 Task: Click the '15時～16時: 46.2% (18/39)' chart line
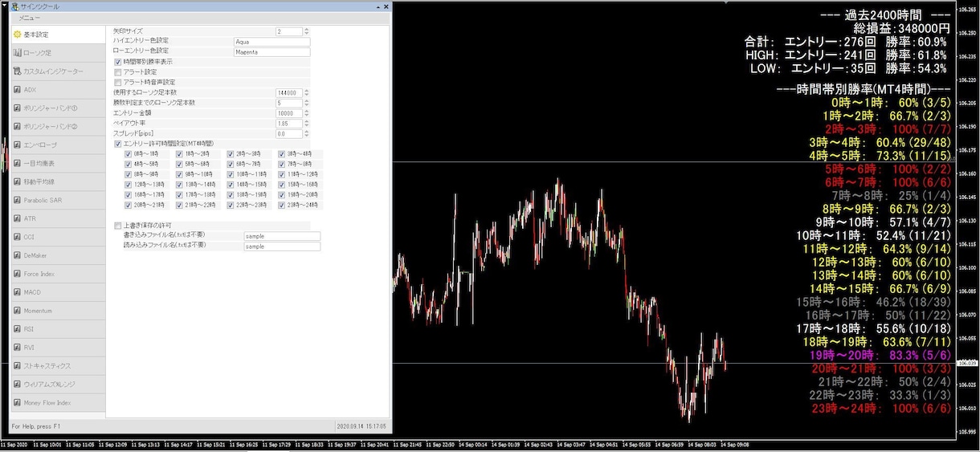874,302
